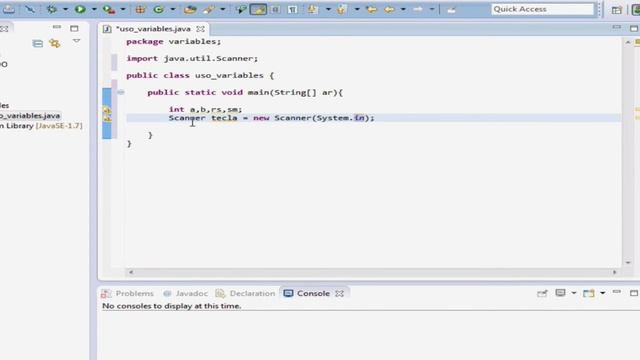640x360 pixels.
Task: Collapse All in Package Explorer toolbar
Action: tap(38, 43)
